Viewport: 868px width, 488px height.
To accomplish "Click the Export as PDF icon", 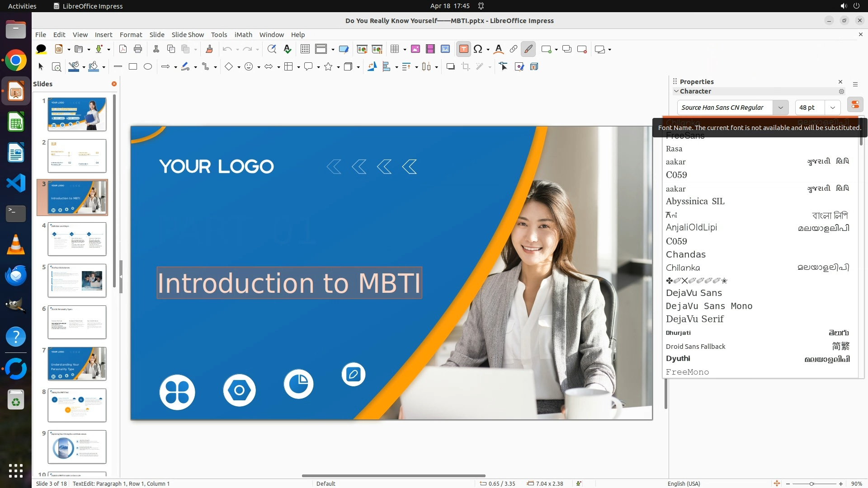I will pos(123,49).
